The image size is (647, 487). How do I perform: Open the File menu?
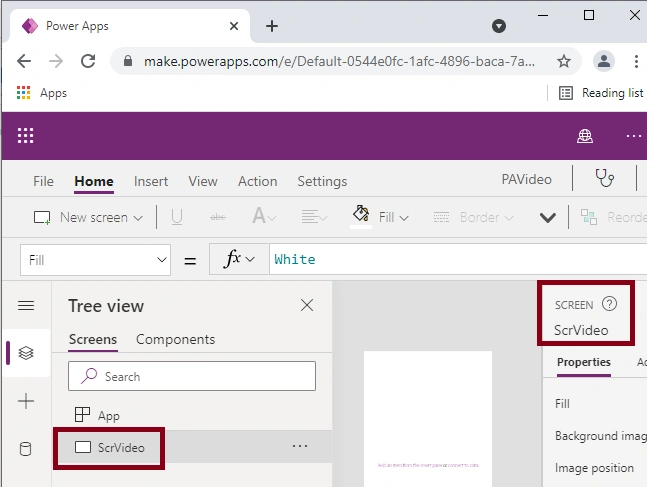(x=43, y=181)
